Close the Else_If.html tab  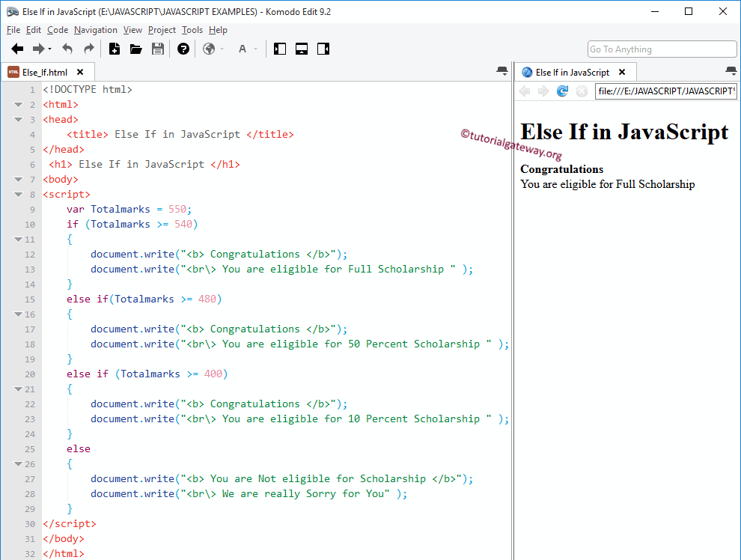[80, 73]
